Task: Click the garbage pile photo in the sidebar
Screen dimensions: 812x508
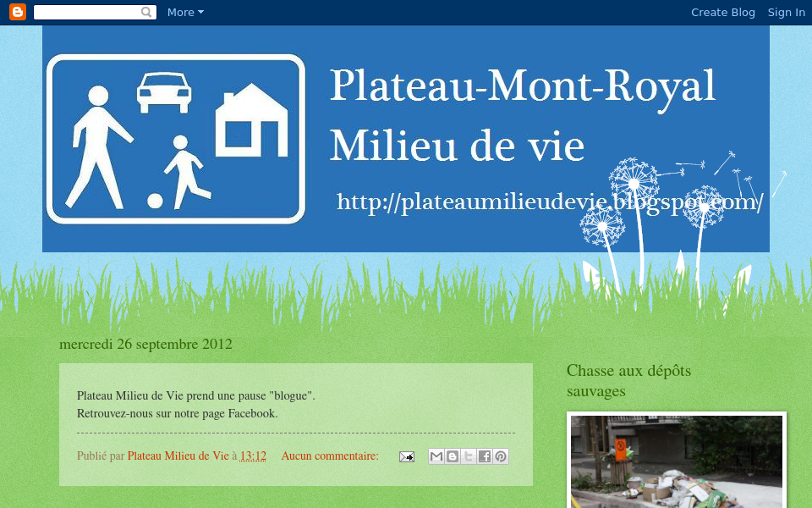Action: 676,461
